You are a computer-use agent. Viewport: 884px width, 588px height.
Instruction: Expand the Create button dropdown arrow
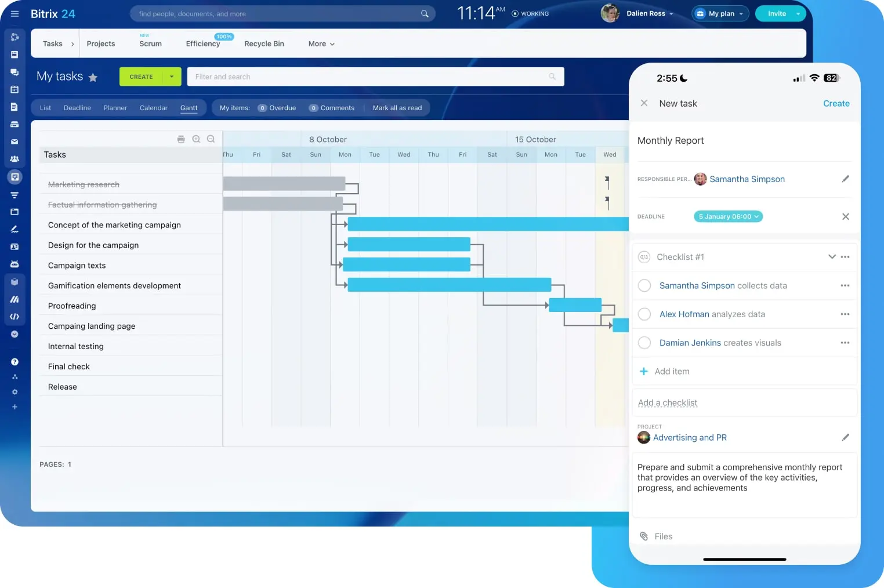[171, 76]
